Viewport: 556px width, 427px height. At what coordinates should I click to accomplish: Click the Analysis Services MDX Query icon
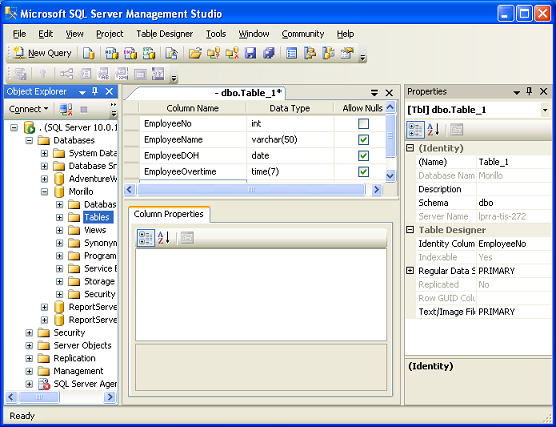112,53
